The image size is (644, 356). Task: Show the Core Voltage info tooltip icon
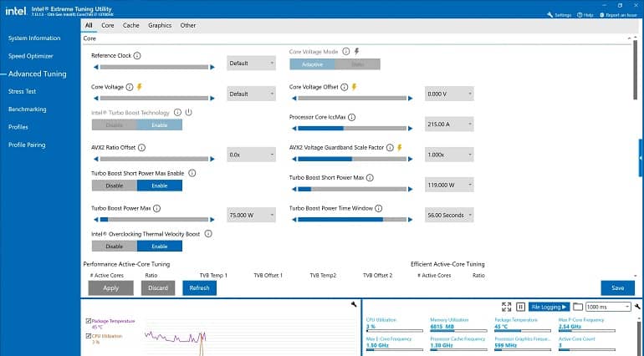pyautogui.click(x=130, y=87)
